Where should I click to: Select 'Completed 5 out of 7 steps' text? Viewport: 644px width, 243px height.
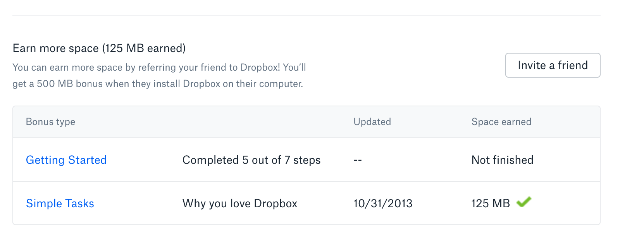coord(251,160)
